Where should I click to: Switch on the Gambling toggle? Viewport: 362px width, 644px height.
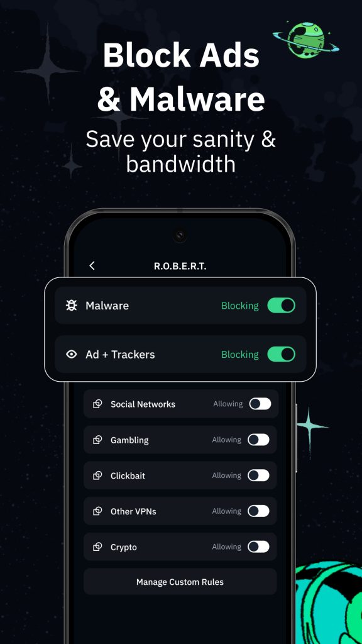[258, 440]
